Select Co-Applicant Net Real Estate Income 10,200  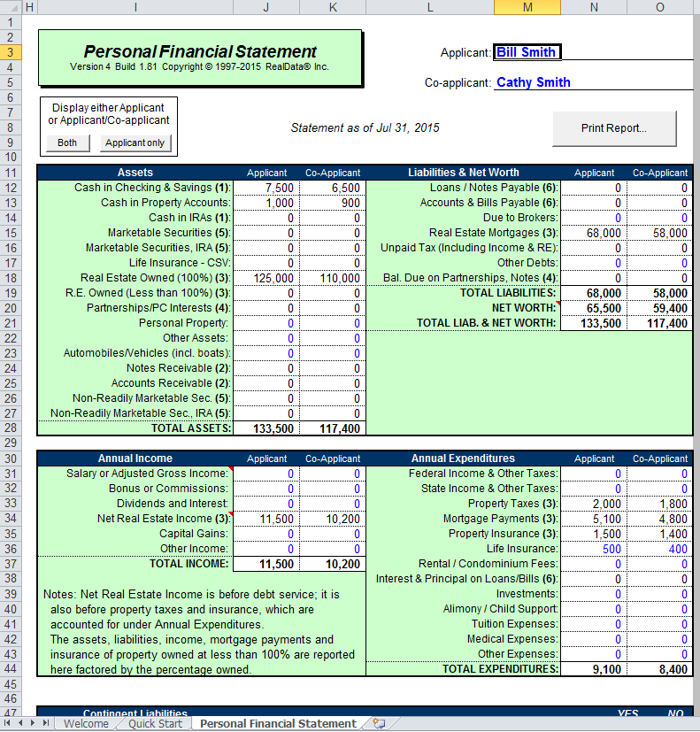click(333, 519)
